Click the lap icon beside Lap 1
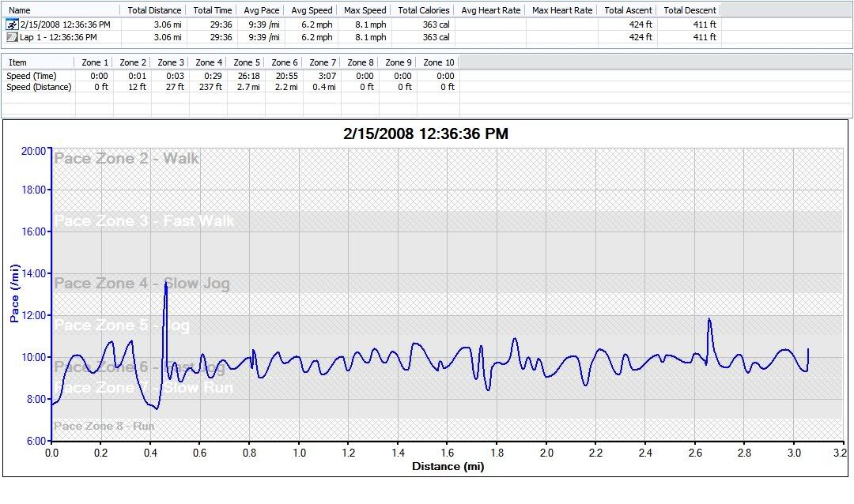Screen dimensions: 854x504 (x=11, y=37)
